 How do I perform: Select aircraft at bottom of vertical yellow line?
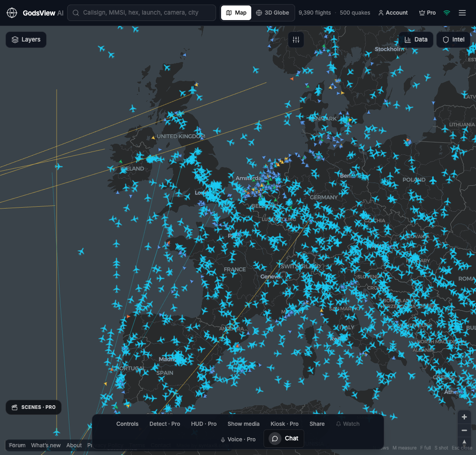pos(57,432)
